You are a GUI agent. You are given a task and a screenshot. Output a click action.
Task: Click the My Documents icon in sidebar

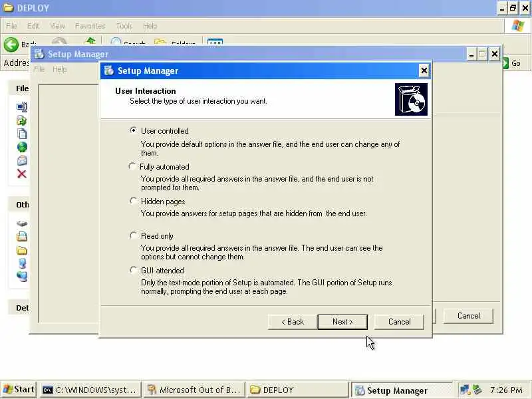22,236
